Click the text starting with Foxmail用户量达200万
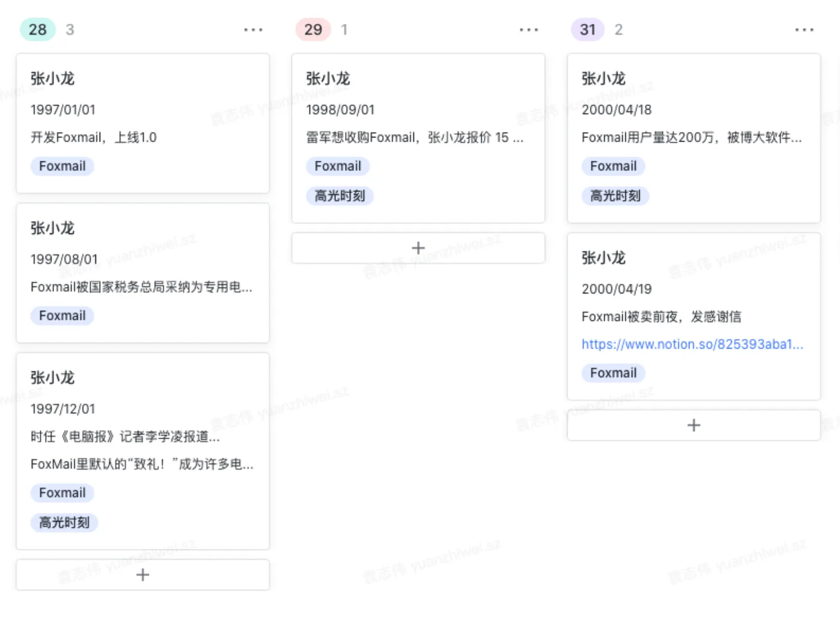 [692, 137]
